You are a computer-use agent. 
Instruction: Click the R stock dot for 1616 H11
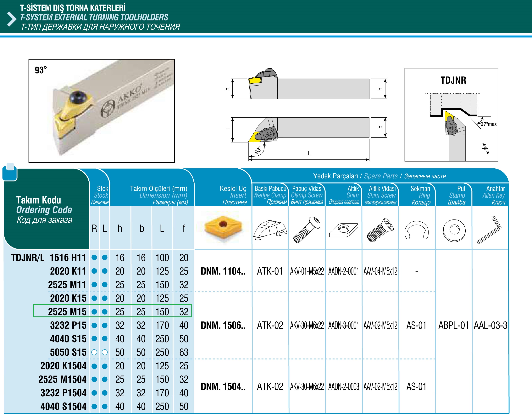(94, 258)
